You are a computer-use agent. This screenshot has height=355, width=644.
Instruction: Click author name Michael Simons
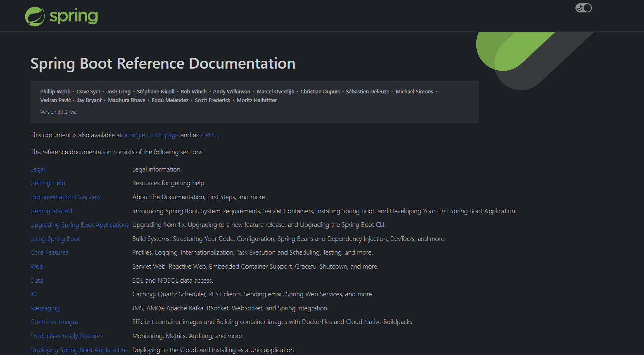coord(414,92)
